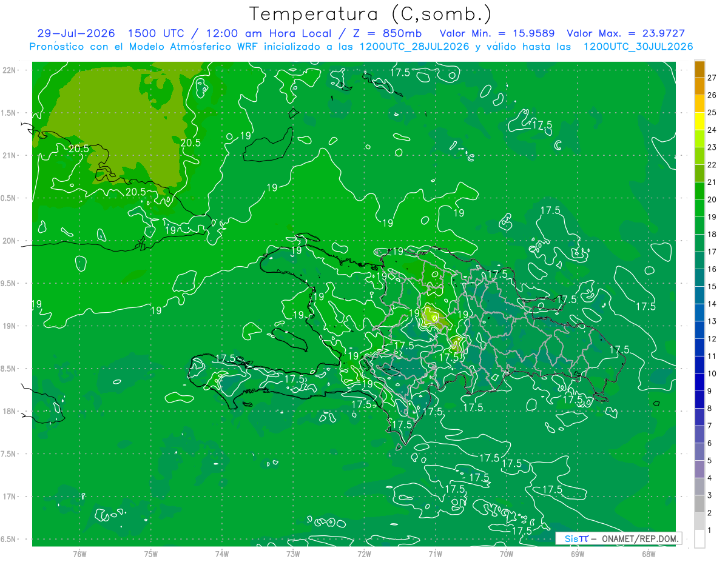
Task: Click the '1.5N' latitude axis label
Action: tap(8, 113)
